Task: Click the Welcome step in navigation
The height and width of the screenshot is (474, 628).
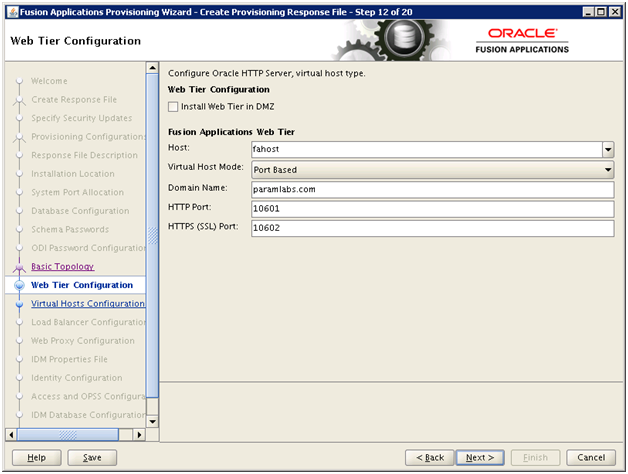Action: (x=49, y=81)
